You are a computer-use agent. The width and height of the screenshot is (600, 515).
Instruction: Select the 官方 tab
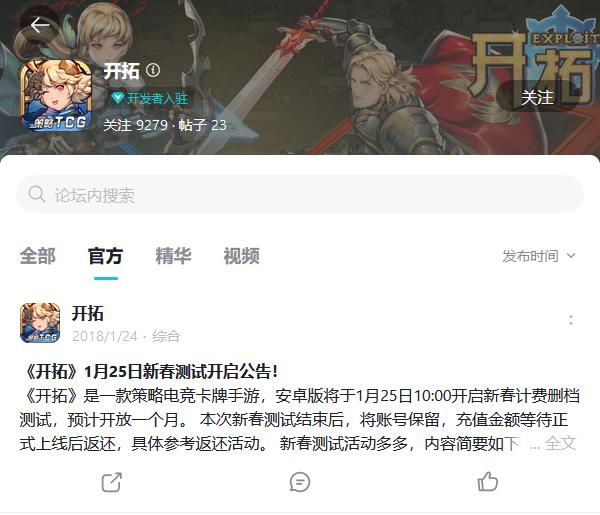(106, 256)
